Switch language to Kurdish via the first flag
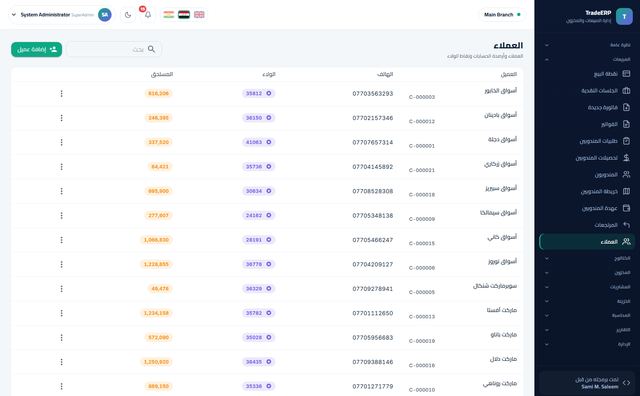The image size is (640, 396). point(169,15)
